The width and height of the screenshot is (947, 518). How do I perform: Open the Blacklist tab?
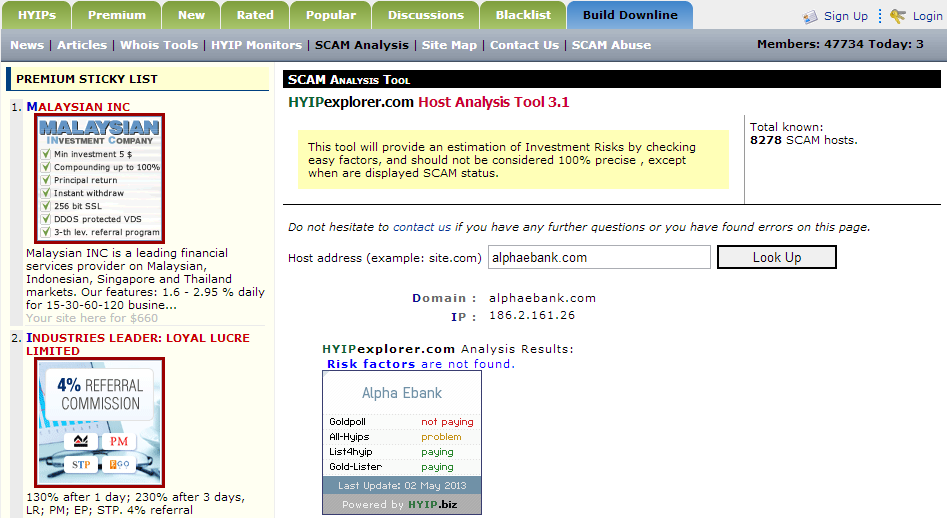click(x=523, y=15)
